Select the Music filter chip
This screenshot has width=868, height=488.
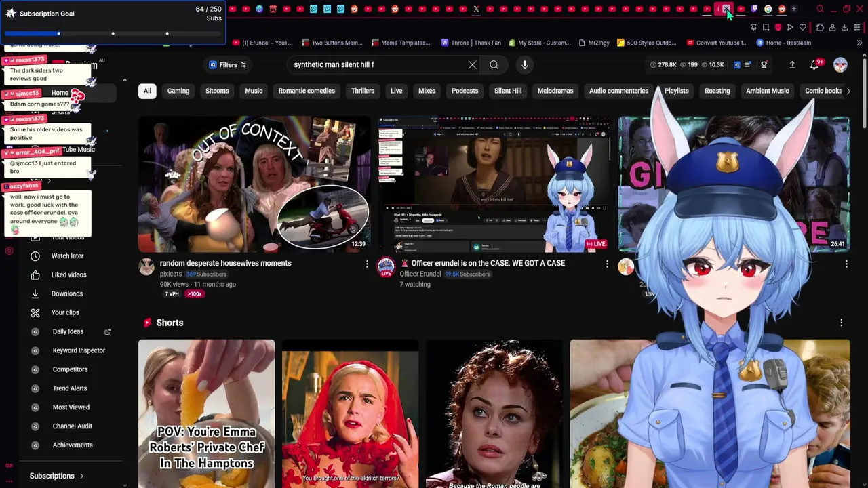click(x=254, y=91)
